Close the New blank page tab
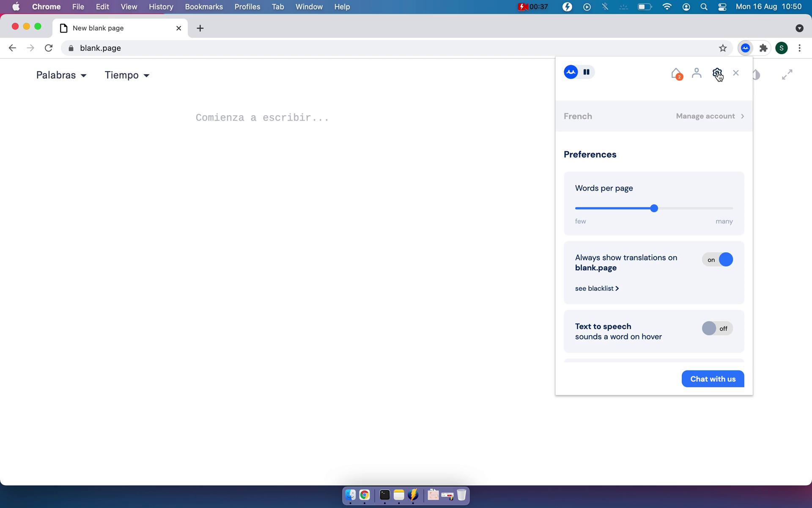This screenshot has width=812, height=508. coord(178,28)
